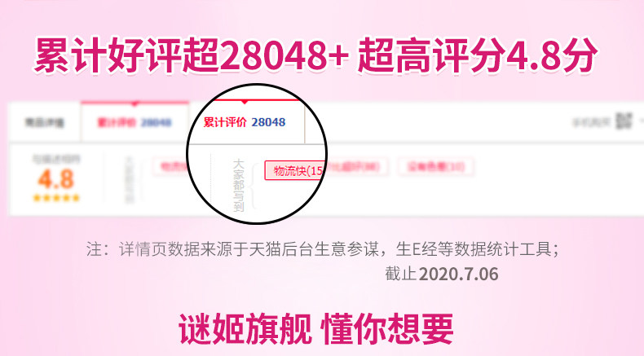
Task: Click the blue 28048 count in the magnifier
Action: click(x=268, y=122)
